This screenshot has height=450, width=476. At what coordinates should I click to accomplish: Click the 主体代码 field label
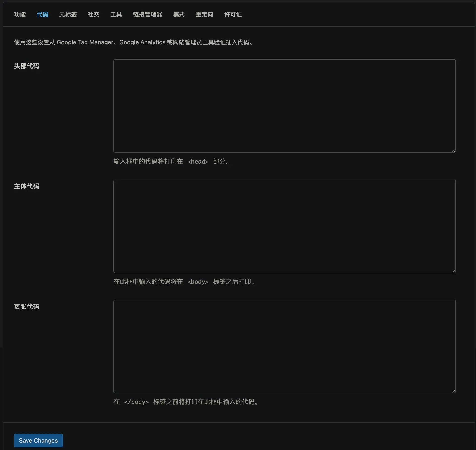point(26,186)
